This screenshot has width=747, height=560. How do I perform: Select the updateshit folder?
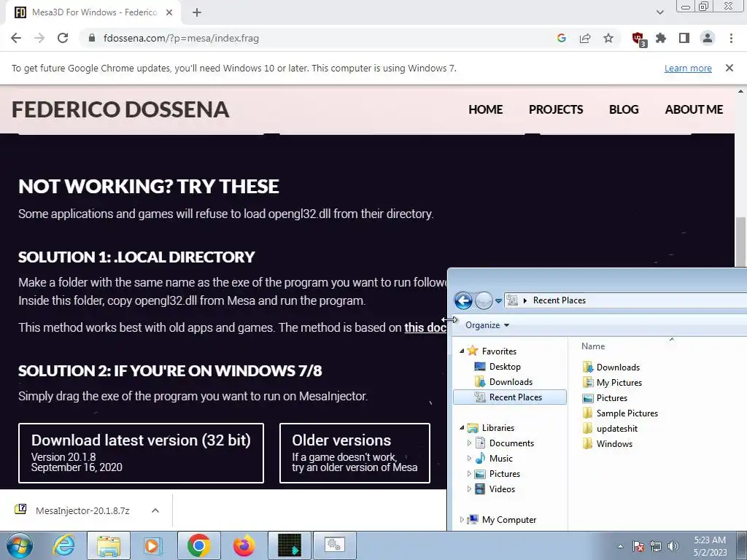coord(611,429)
